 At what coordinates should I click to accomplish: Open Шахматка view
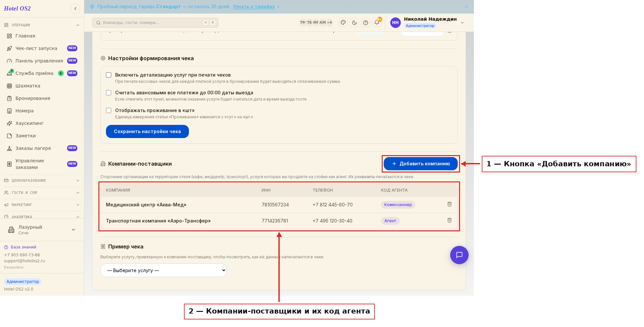click(42, 86)
